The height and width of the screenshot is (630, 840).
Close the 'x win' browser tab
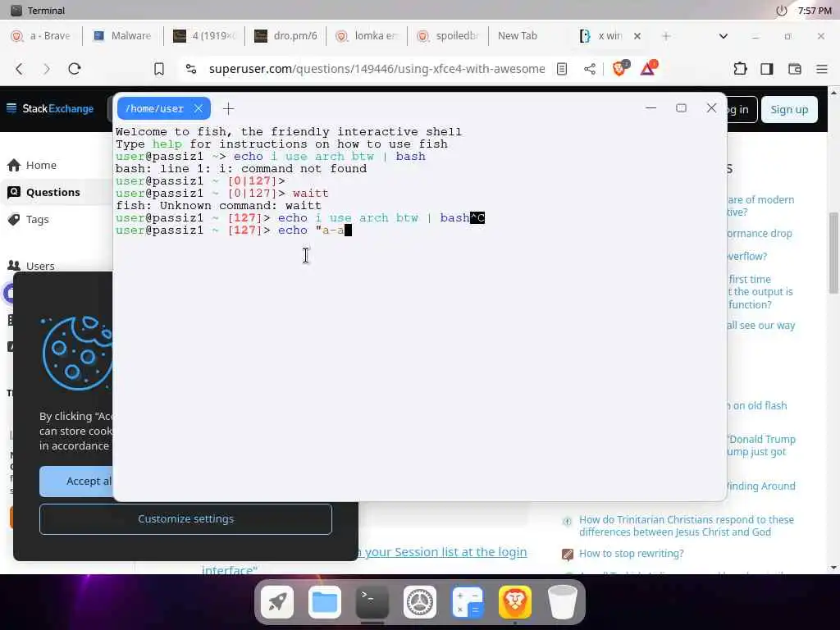[x=637, y=36]
